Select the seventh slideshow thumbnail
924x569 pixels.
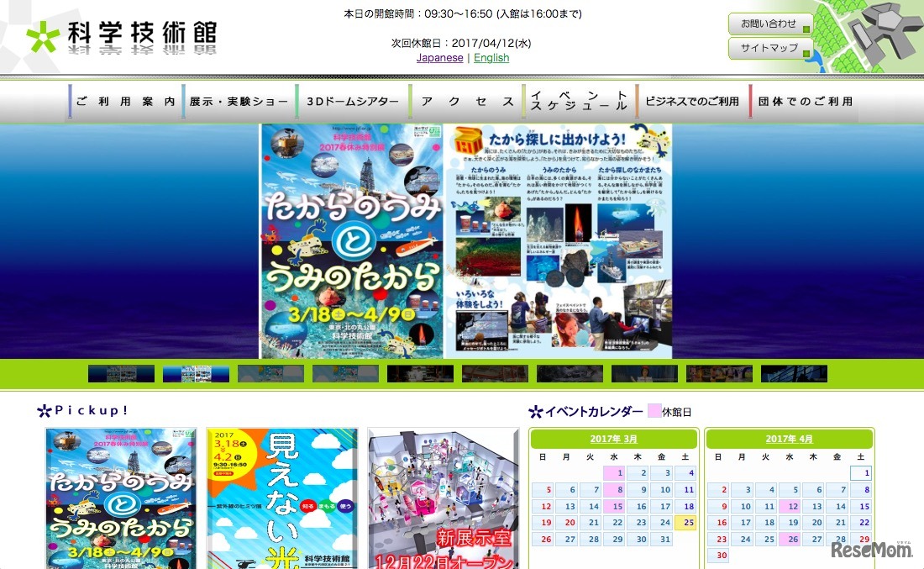click(x=570, y=374)
